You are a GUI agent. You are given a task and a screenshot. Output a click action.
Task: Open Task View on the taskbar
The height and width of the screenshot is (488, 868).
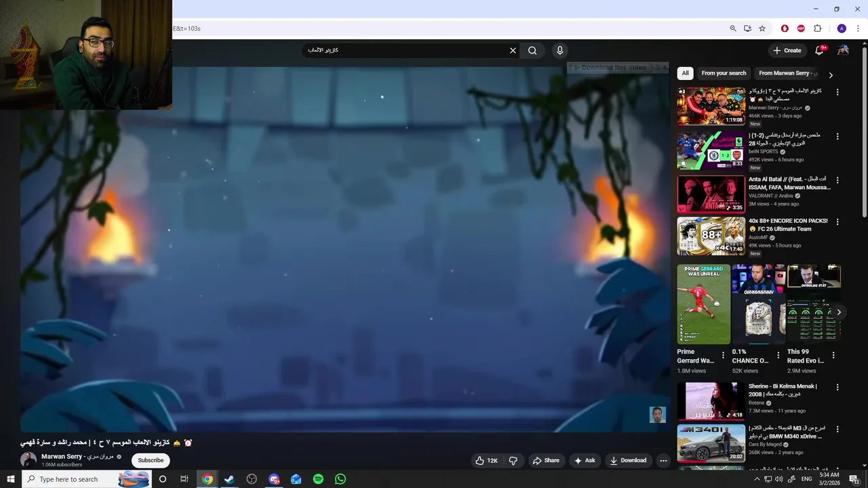click(184, 479)
